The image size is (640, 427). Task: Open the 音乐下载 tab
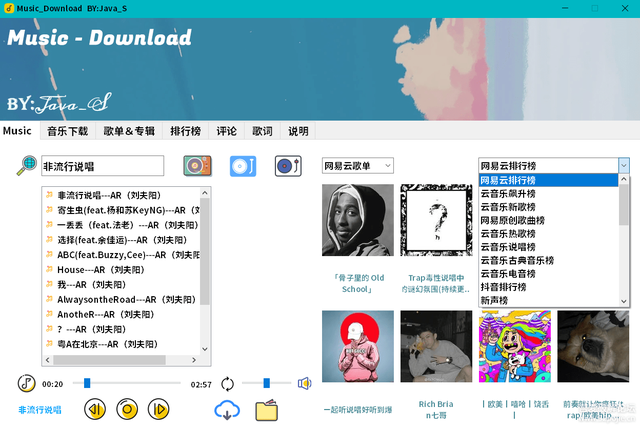(x=68, y=131)
